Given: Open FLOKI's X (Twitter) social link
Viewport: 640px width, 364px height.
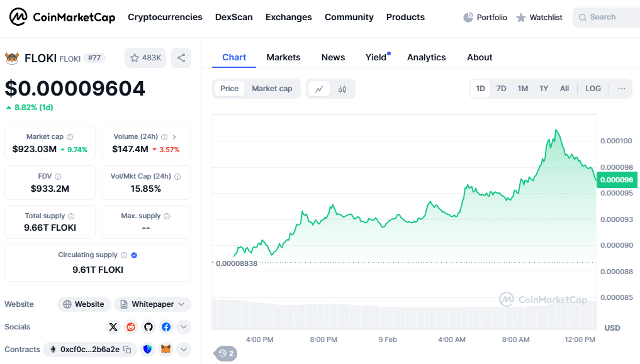Looking at the screenshot, I should coord(113,327).
